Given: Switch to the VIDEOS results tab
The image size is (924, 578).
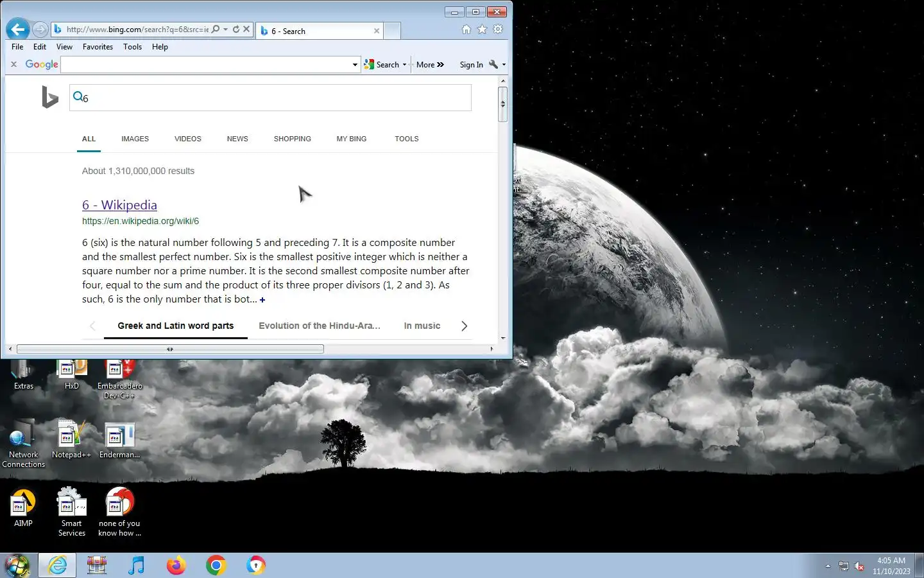Looking at the screenshot, I should 188,139.
